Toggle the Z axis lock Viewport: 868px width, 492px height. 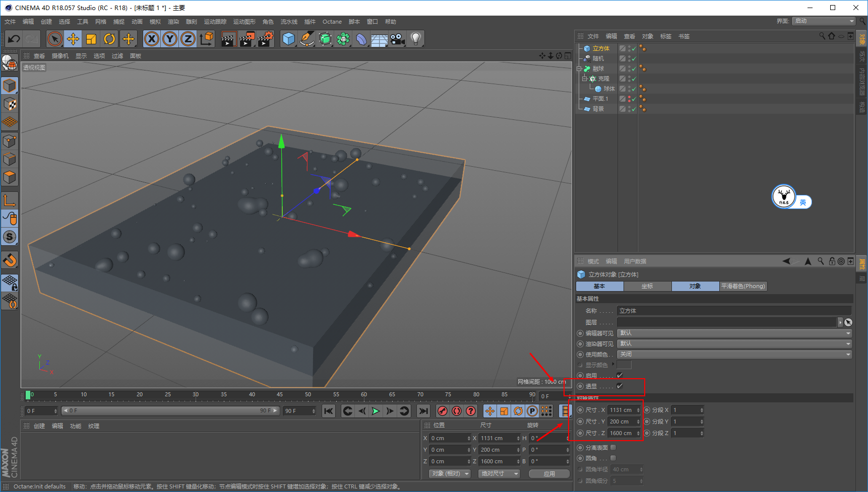(x=188, y=39)
